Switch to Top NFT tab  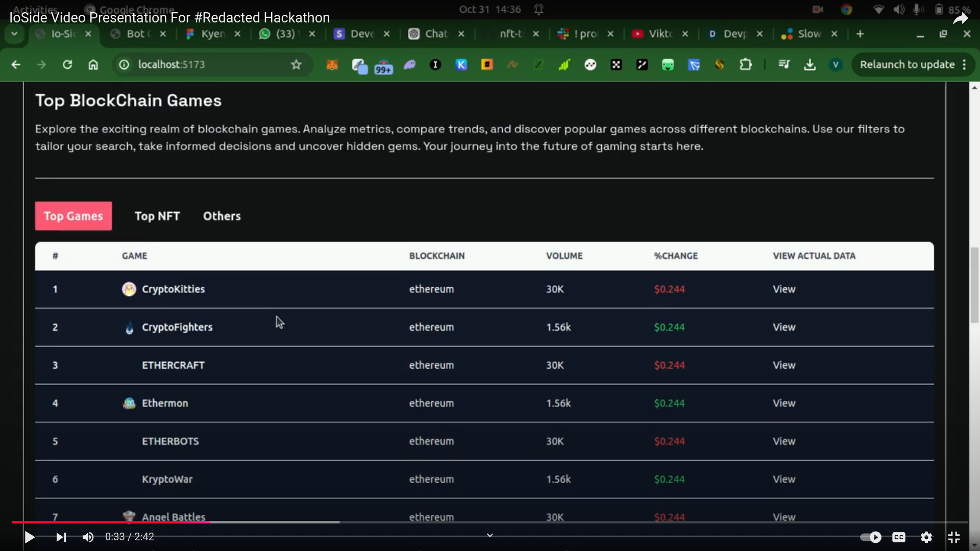coord(157,216)
